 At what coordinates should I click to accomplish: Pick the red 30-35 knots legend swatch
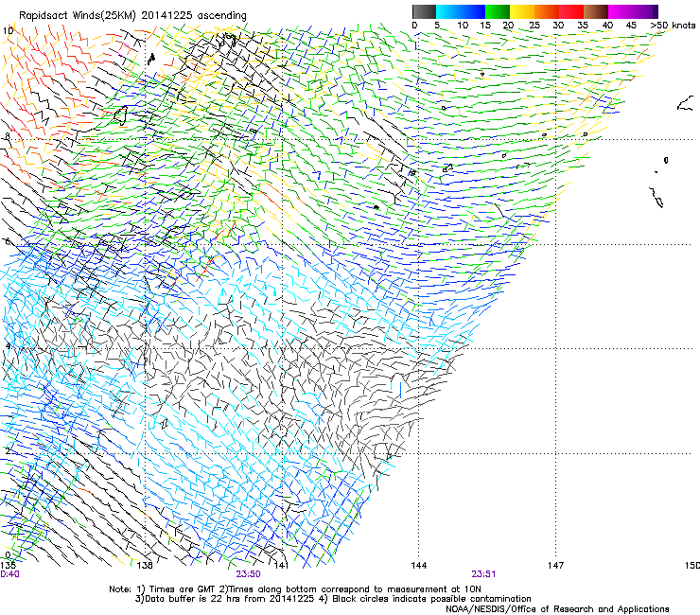(571, 11)
